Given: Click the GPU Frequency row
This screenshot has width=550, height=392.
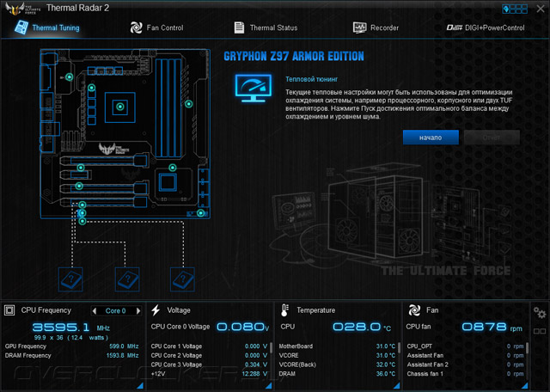Looking at the screenshot, I should [71, 346].
